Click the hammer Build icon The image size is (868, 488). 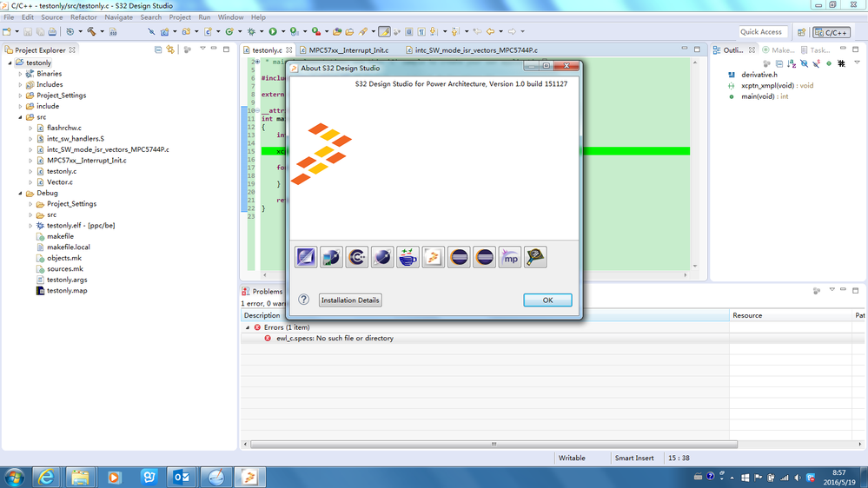[x=92, y=31]
